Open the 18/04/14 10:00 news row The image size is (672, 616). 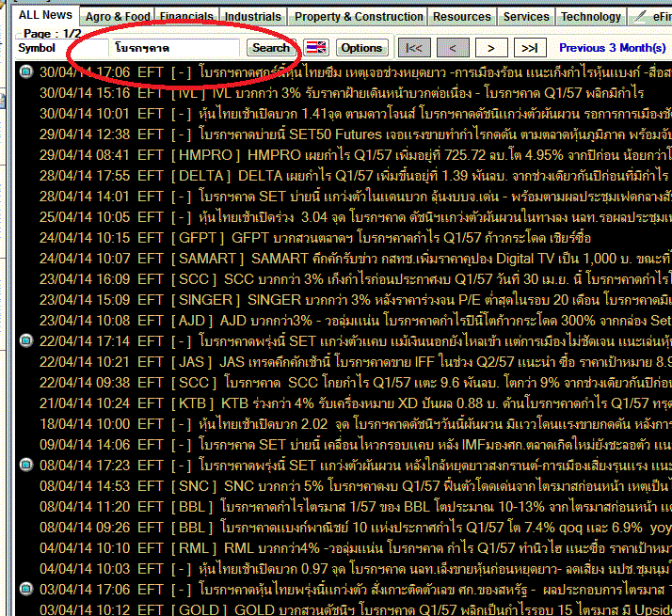343,423
